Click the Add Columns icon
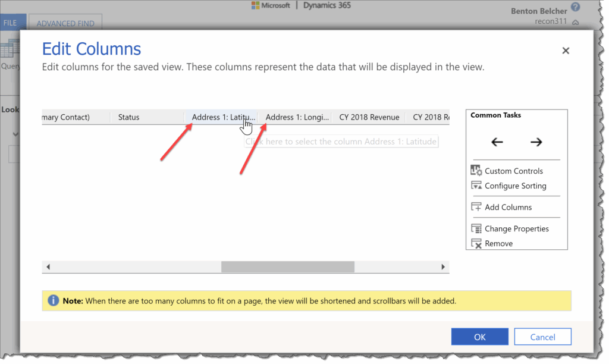Screen dimensions: 609x364 tap(476, 207)
